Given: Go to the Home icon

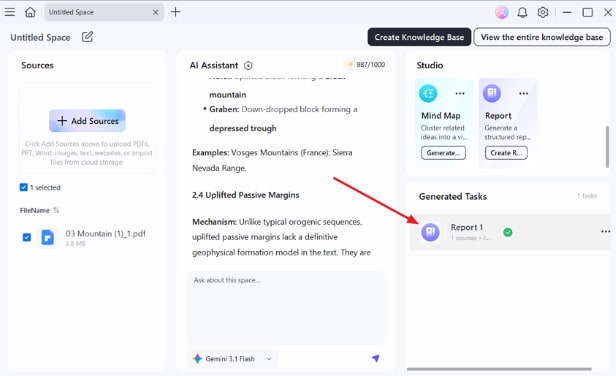Looking at the screenshot, I should (x=30, y=12).
